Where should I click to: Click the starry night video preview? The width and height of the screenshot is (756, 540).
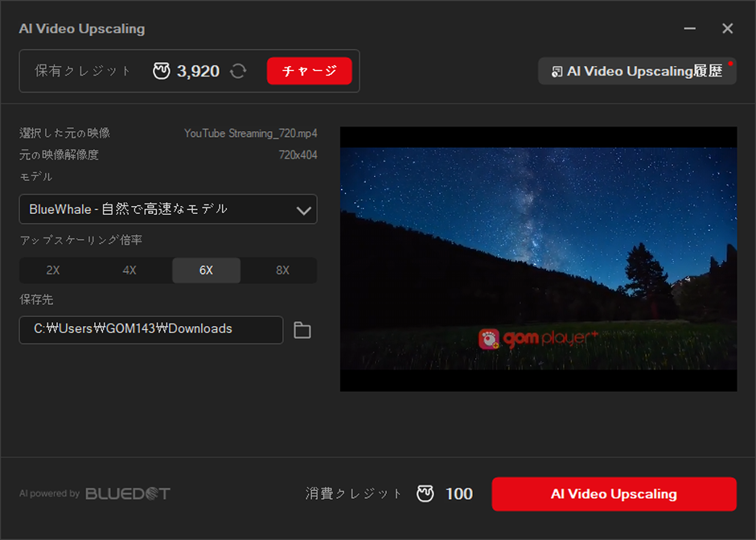[x=538, y=241]
